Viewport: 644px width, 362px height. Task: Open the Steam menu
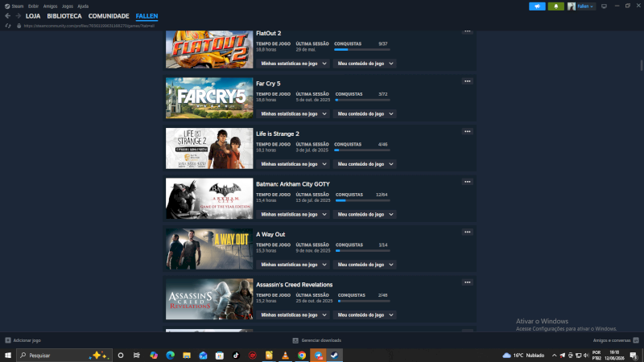tap(14, 6)
